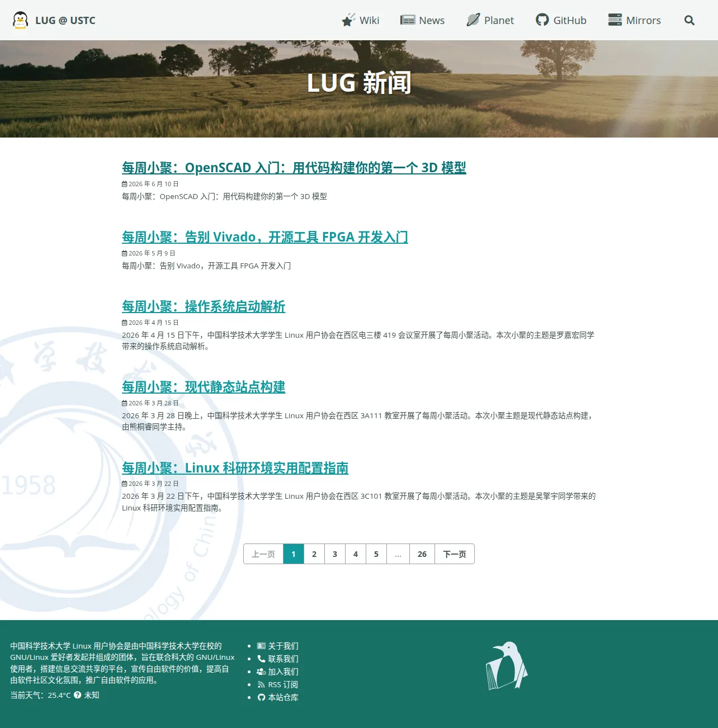Click the date 2026 年 6 月 10 日
718x728 pixels.
(x=154, y=184)
